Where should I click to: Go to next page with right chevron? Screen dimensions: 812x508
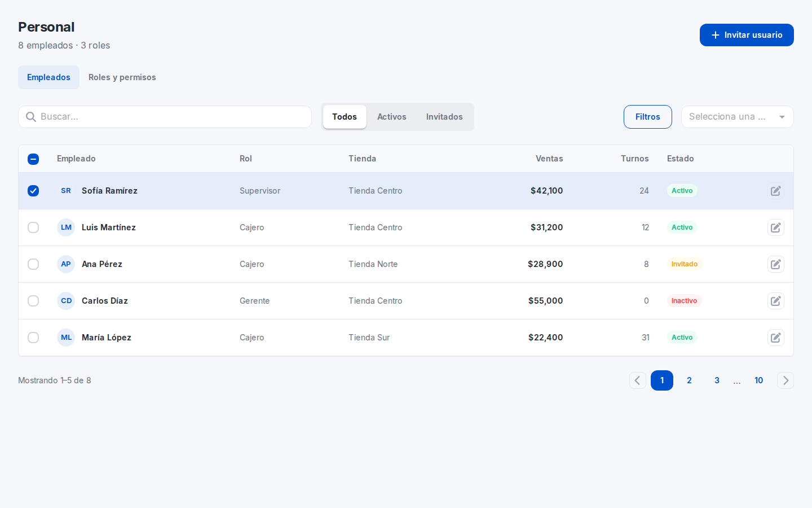785,380
